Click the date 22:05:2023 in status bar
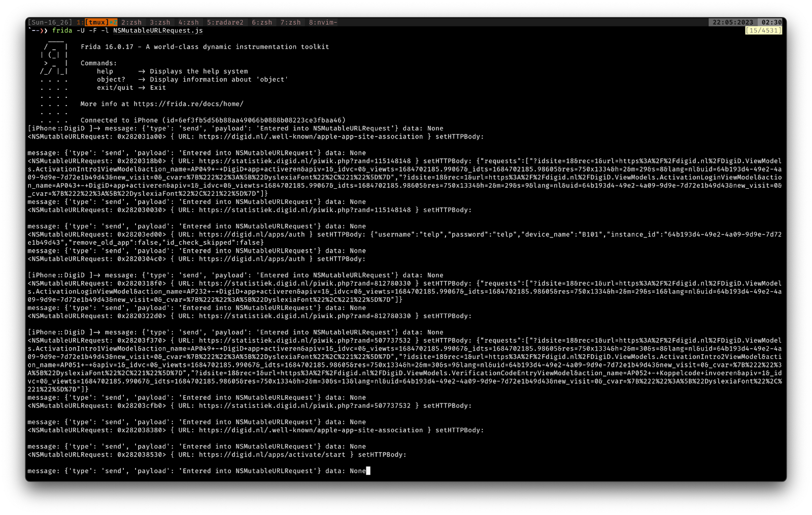The height and width of the screenshot is (515, 812). pos(733,22)
